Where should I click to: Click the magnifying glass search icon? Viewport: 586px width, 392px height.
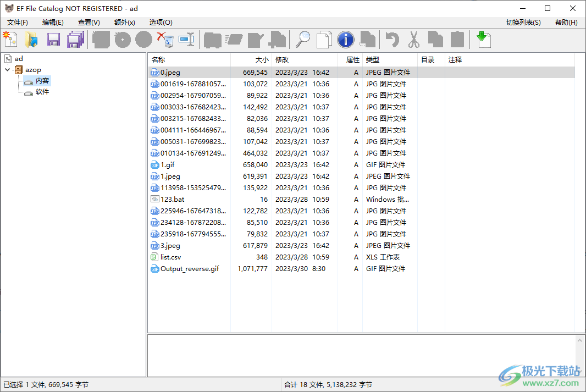coord(303,39)
